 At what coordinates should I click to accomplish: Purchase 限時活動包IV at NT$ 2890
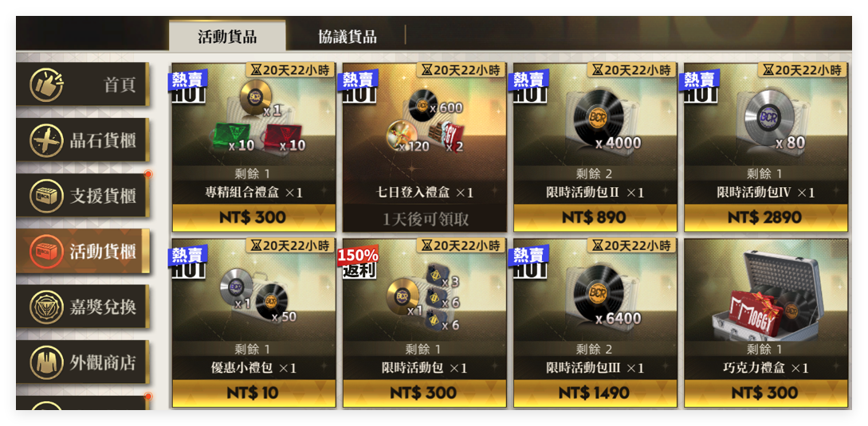(766, 218)
